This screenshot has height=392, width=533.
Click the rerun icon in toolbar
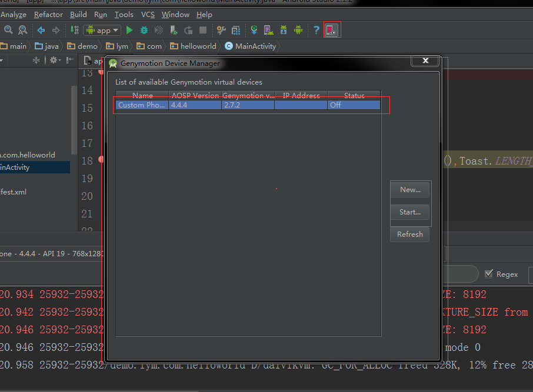click(x=188, y=30)
